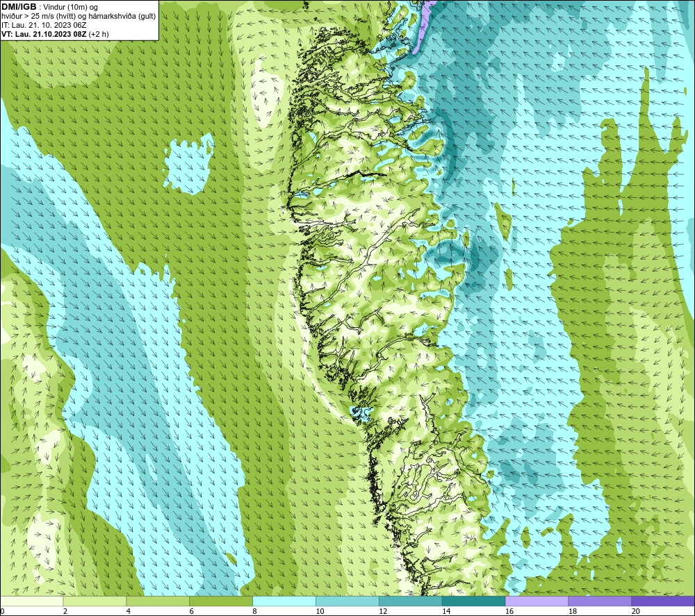Click the legend scale label '18'
The width and height of the screenshot is (695, 616).
tap(572, 611)
